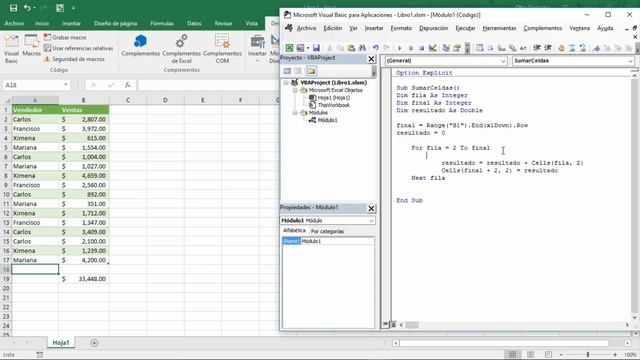
Task: Save the workbook from Excel quick access toolbar
Action: pyautogui.click(x=13, y=8)
